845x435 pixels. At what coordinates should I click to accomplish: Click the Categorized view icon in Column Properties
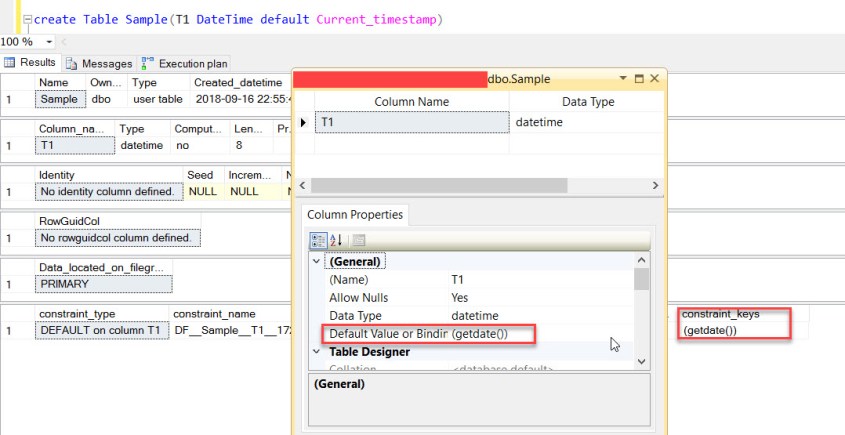[x=318, y=240]
